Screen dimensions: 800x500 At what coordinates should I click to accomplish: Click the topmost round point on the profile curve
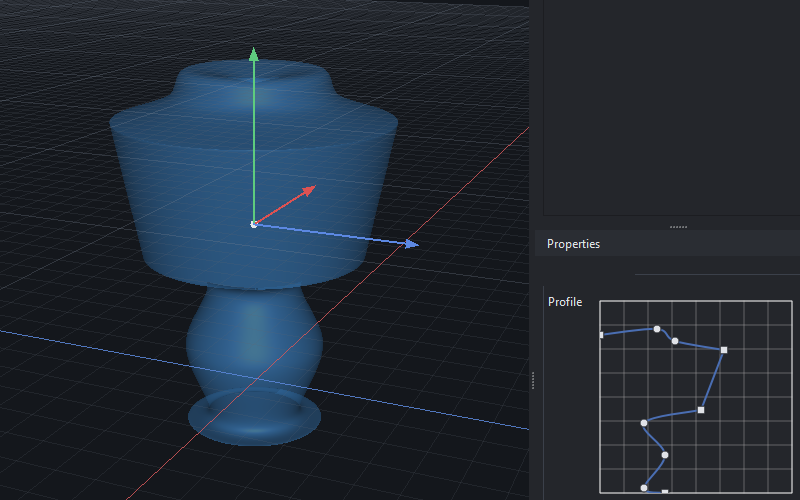(x=657, y=328)
